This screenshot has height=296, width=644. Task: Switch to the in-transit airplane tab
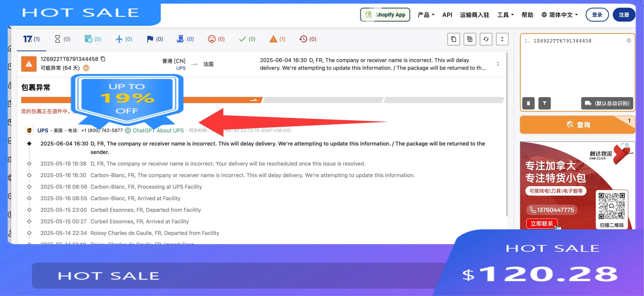pyautogui.click(x=123, y=39)
